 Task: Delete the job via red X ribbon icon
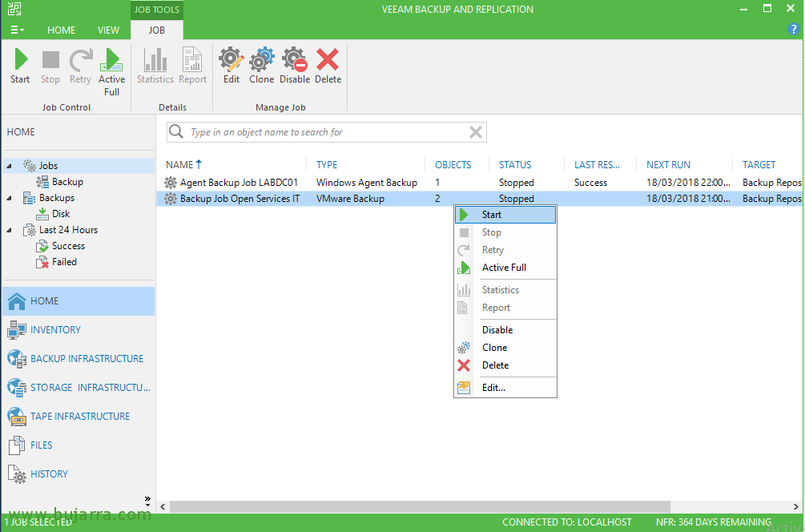tap(328, 66)
